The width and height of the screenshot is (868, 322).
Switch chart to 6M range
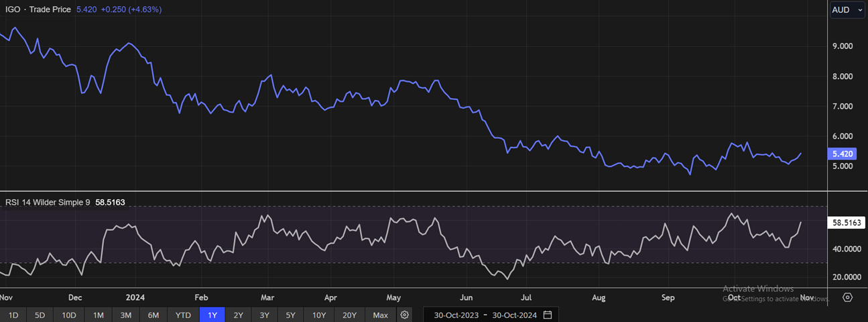click(153, 315)
